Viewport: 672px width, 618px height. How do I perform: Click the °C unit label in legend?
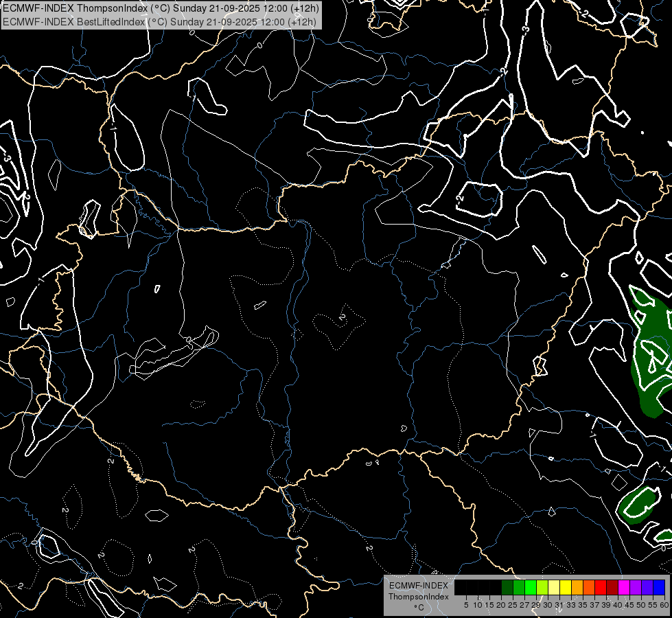click(418, 607)
